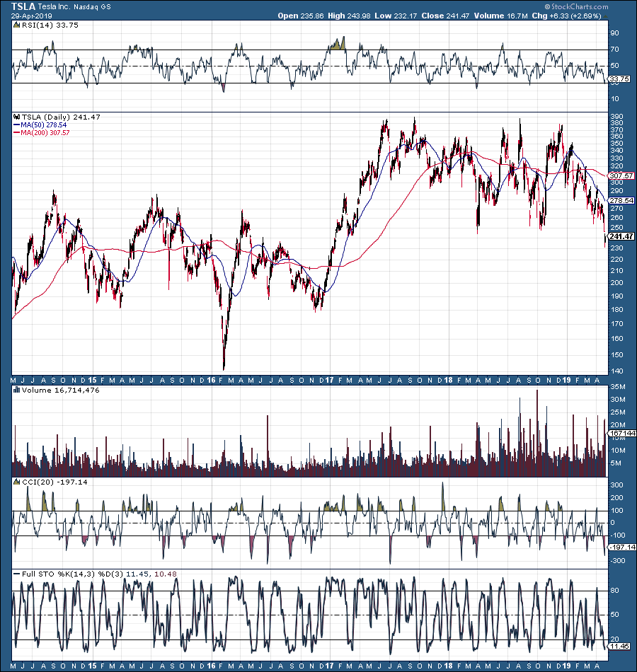Click year 17 on the axis below price chart
The height and width of the screenshot is (672, 637).
329,380
